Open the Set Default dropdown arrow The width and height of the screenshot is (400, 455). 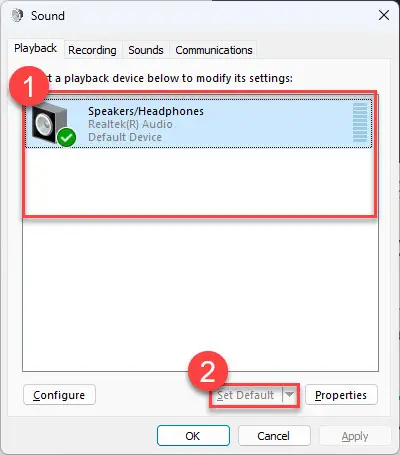[x=289, y=395]
